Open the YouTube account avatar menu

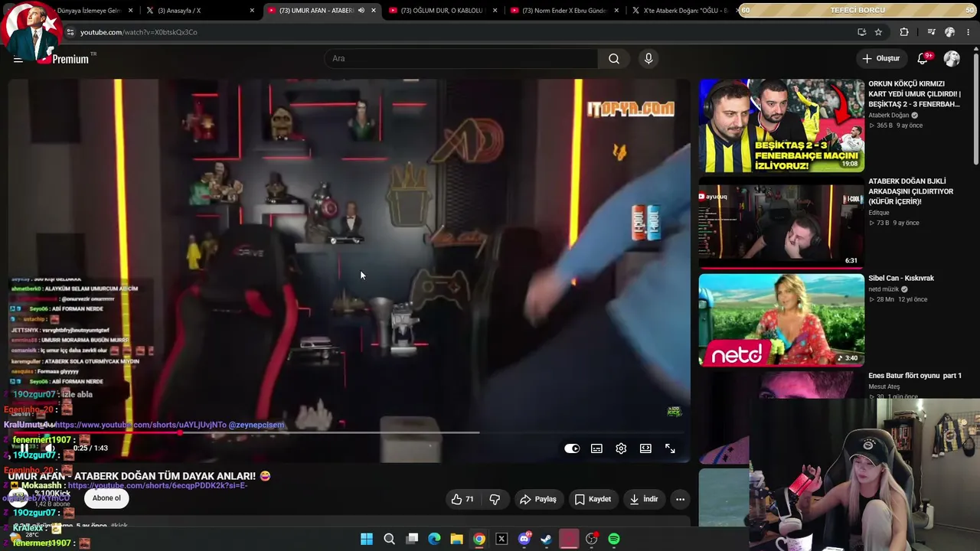(952, 59)
